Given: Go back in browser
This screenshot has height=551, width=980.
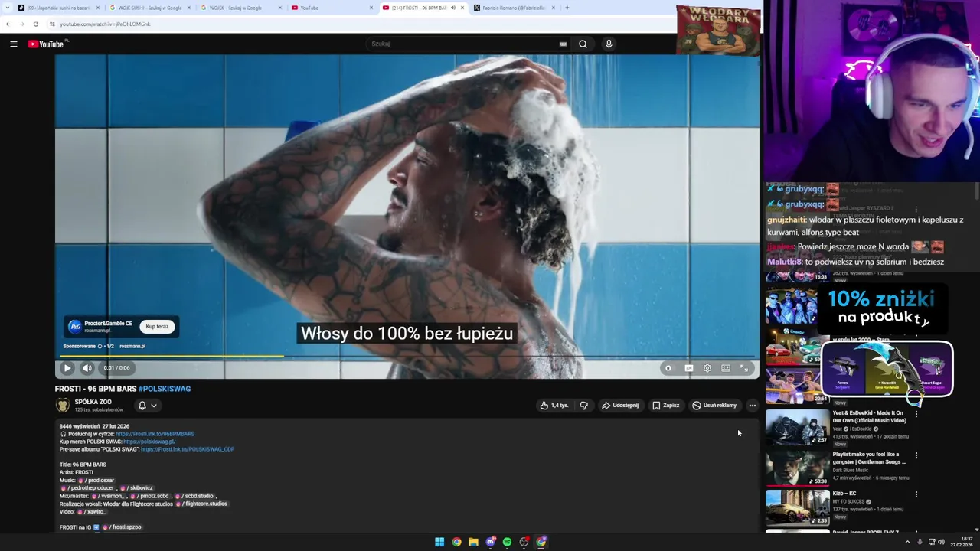Looking at the screenshot, I should point(8,24).
